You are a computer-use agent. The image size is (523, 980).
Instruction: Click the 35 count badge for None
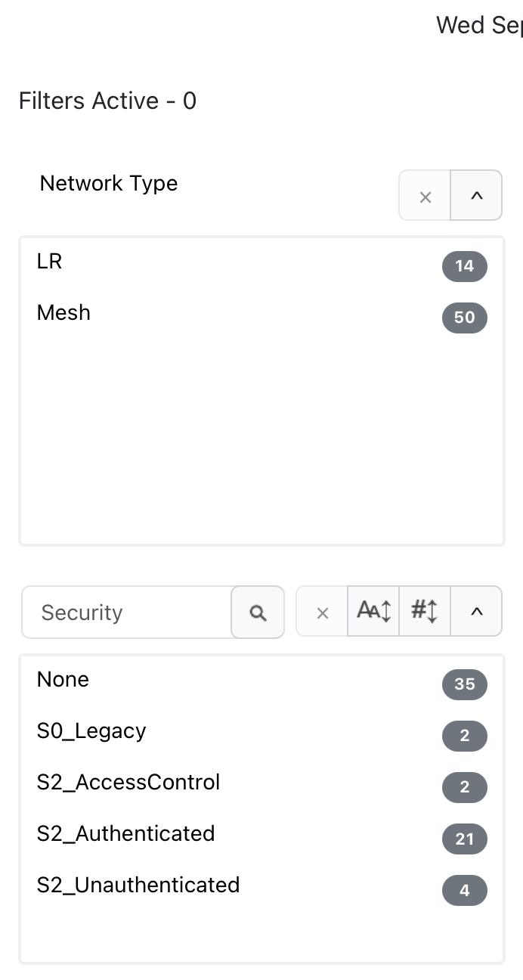[x=465, y=684]
